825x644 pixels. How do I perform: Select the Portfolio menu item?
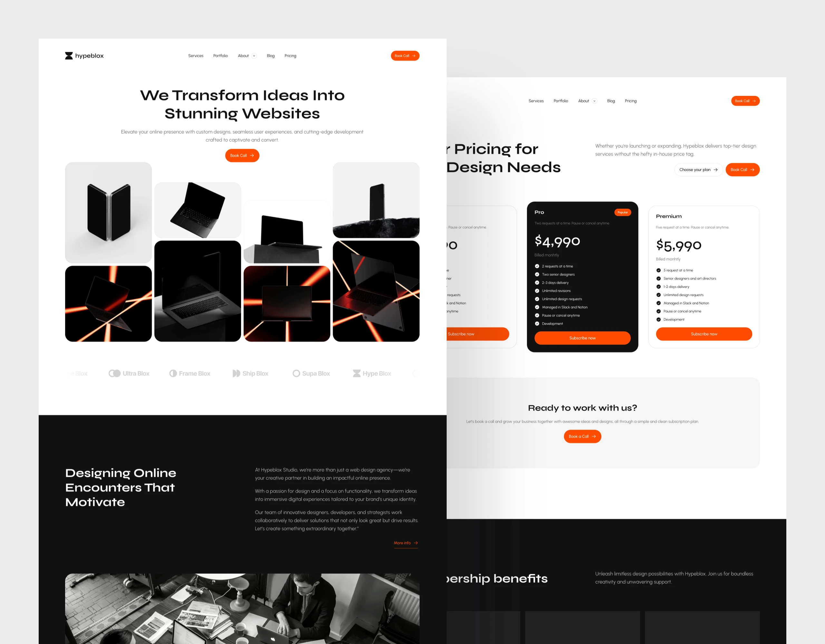coord(220,56)
